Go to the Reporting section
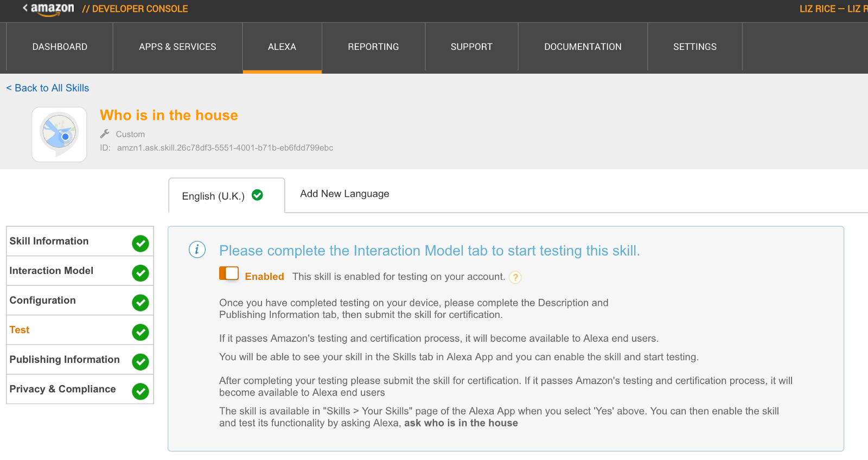868x460 pixels. tap(373, 47)
